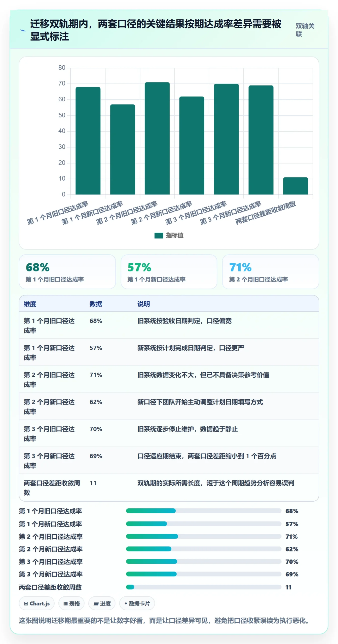Select the cell "口径适应期结束，两套口径差距缩小到 1 个百分点"
The width and height of the screenshot is (338, 644).
[x=207, y=456]
